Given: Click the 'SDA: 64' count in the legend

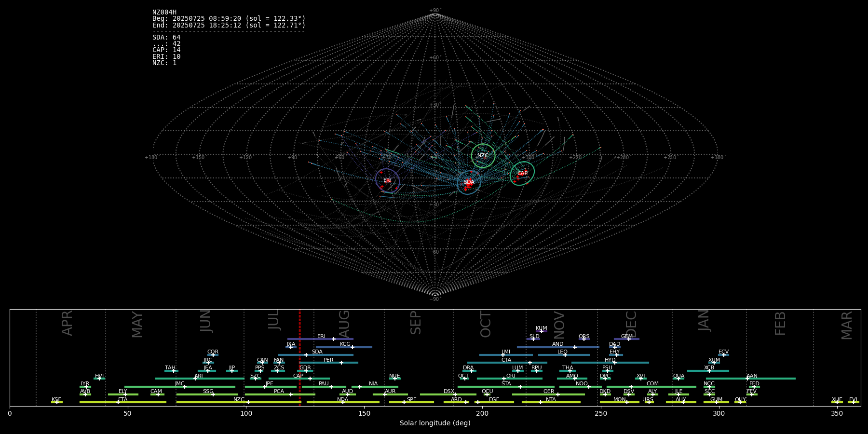Looking at the screenshot, I should pos(166,38).
